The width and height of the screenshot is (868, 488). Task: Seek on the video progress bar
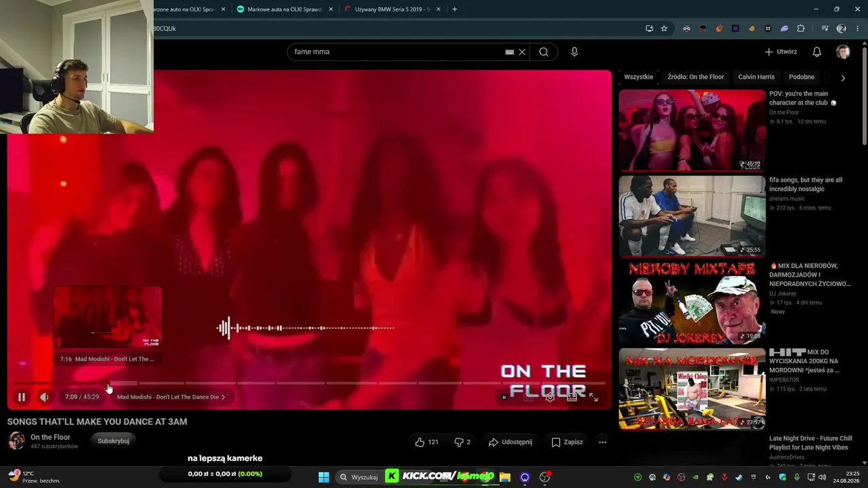coord(309,384)
